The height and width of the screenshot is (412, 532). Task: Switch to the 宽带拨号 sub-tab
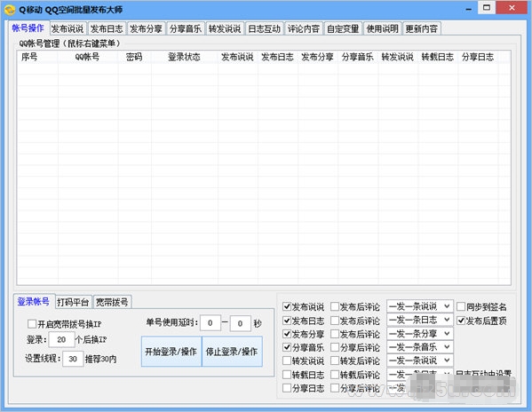pos(112,302)
